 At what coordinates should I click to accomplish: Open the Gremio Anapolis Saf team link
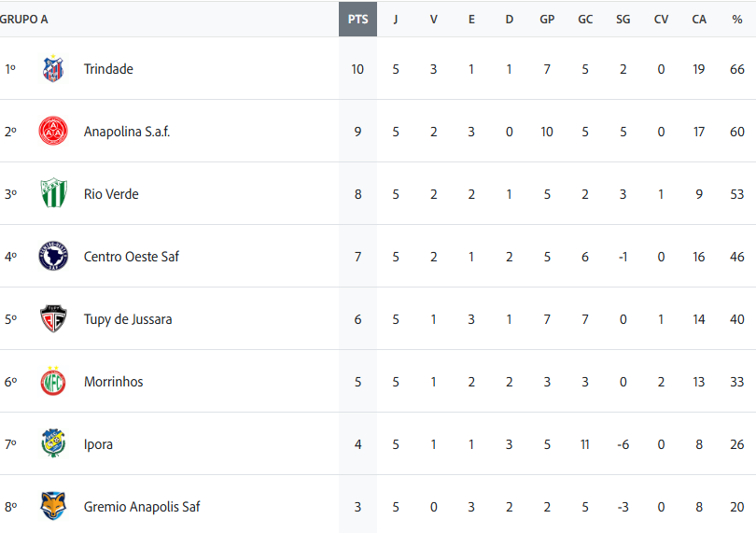coord(142,507)
